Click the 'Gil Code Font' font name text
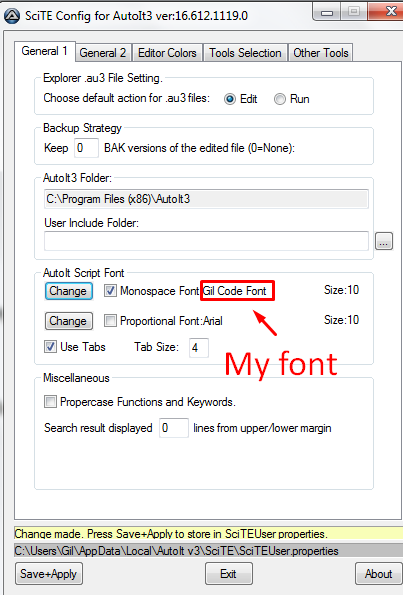The height and width of the screenshot is (595, 403). (x=235, y=291)
